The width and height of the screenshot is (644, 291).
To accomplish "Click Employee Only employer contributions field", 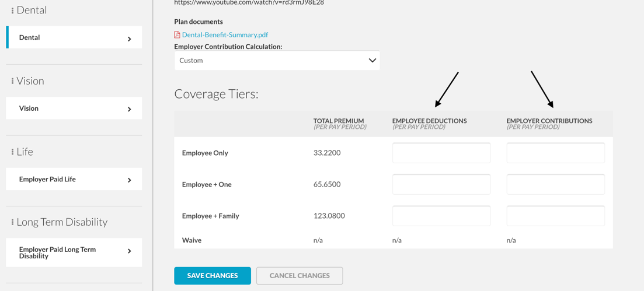I will (556, 153).
